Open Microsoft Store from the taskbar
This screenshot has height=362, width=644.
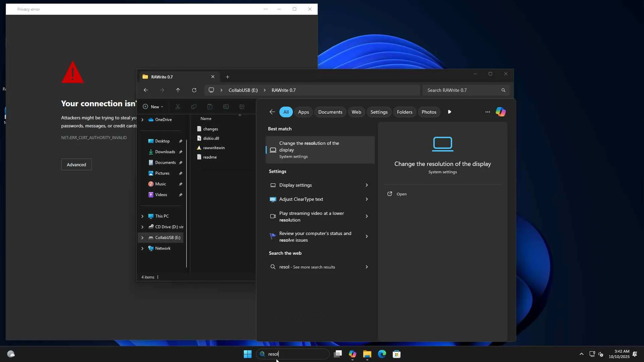click(x=396, y=354)
